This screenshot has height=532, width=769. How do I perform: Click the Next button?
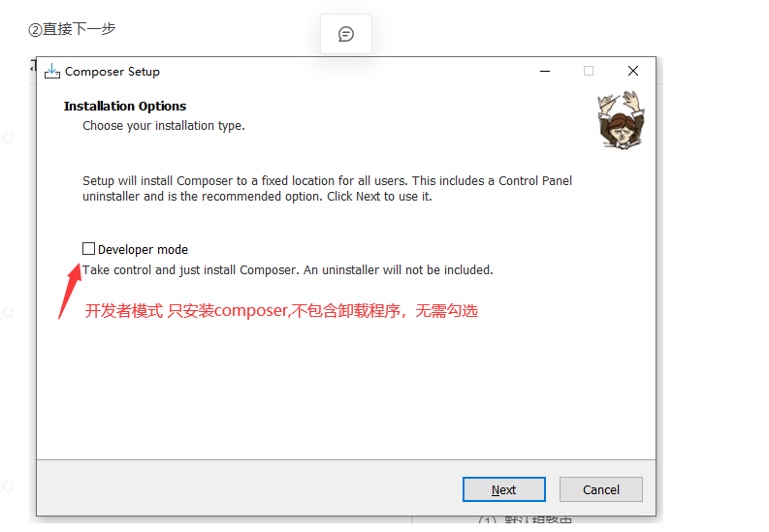(503, 489)
